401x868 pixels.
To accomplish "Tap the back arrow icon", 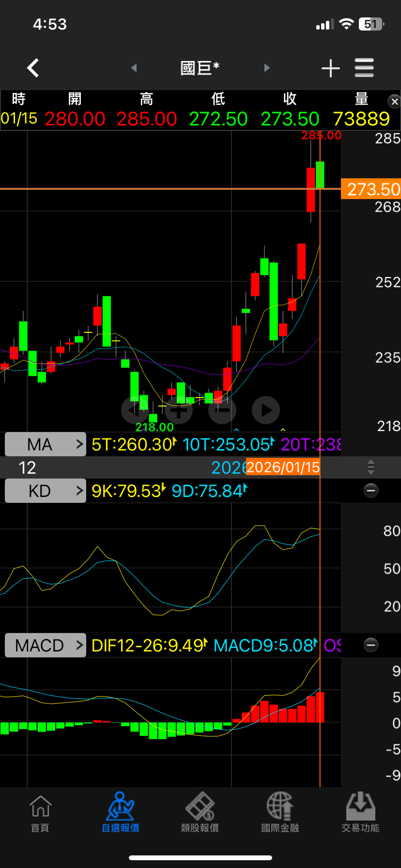I will 33,68.
